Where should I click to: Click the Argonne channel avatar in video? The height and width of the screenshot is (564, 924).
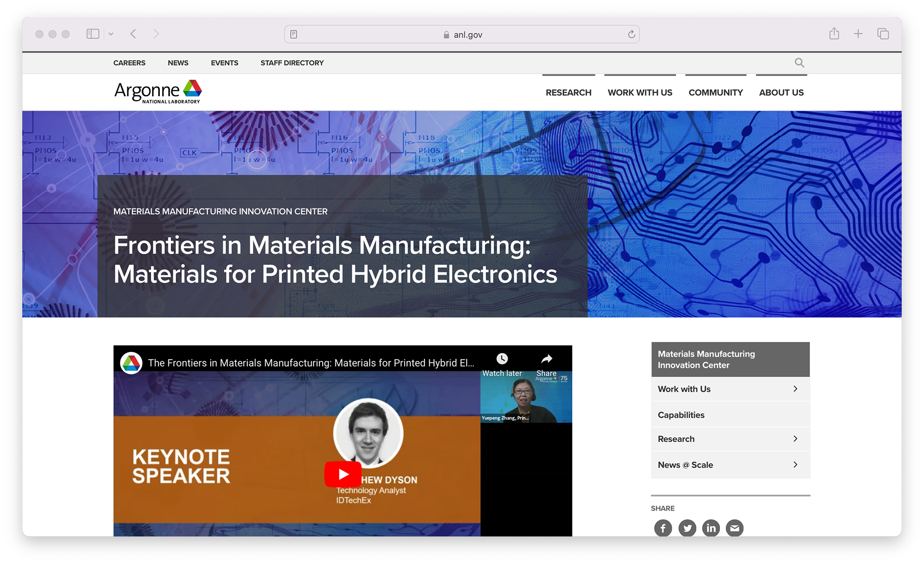point(131,363)
